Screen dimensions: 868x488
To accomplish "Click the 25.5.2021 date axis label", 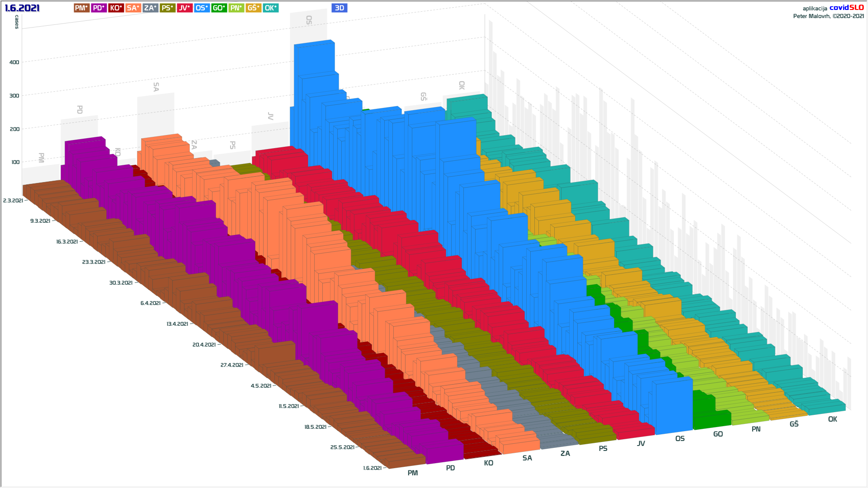I will (x=342, y=447).
